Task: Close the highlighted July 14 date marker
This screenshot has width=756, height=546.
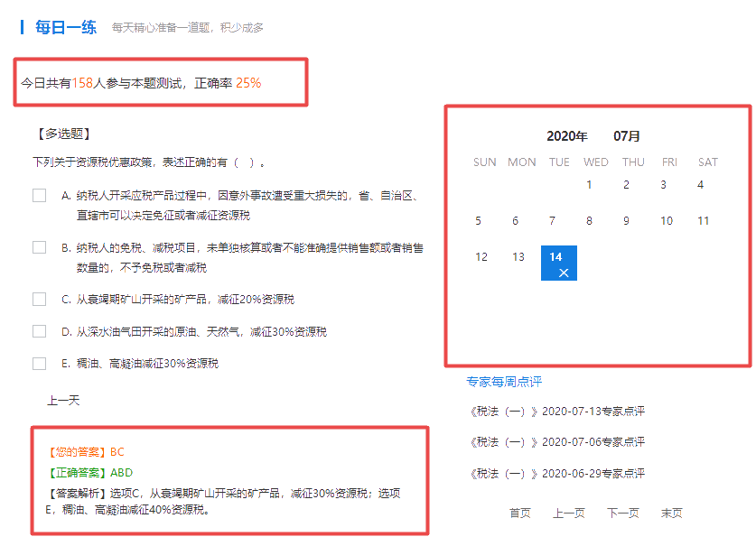Action: pyautogui.click(x=565, y=272)
